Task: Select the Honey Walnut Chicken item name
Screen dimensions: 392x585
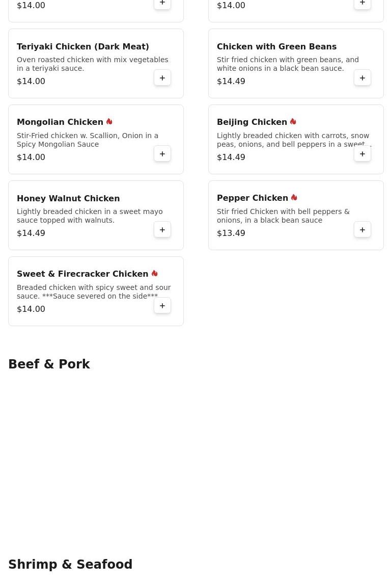Action: click(68, 198)
